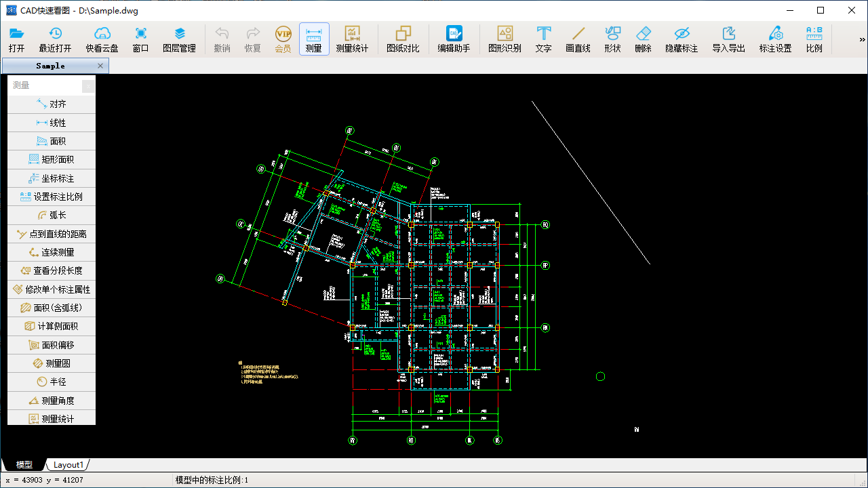Click 测量角度 in measure panel

pos(52,401)
